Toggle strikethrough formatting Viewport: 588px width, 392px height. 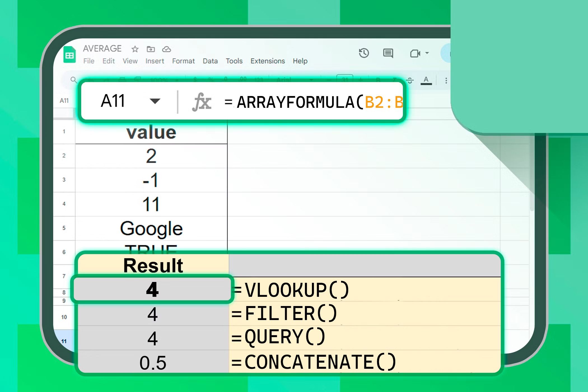410,81
